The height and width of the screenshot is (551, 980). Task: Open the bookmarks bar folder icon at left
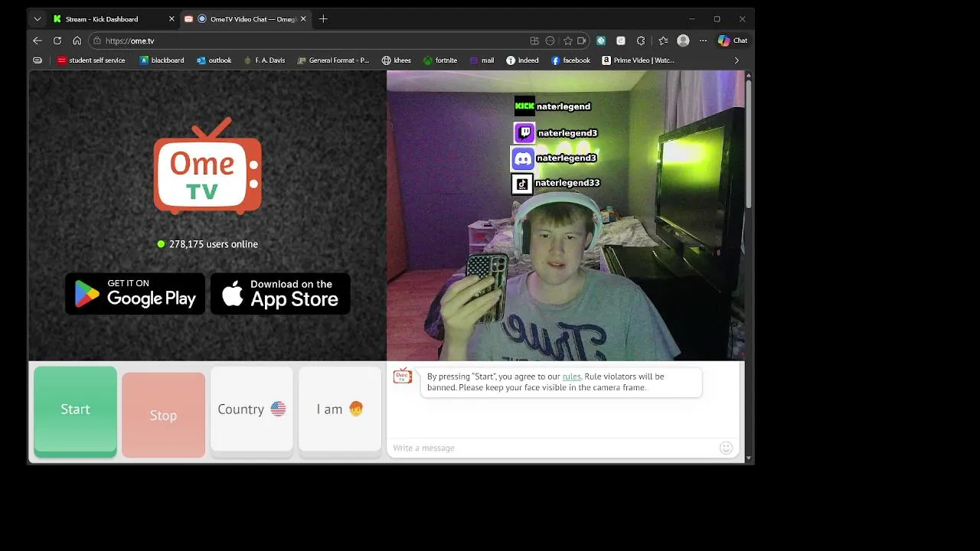tap(38, 60)
